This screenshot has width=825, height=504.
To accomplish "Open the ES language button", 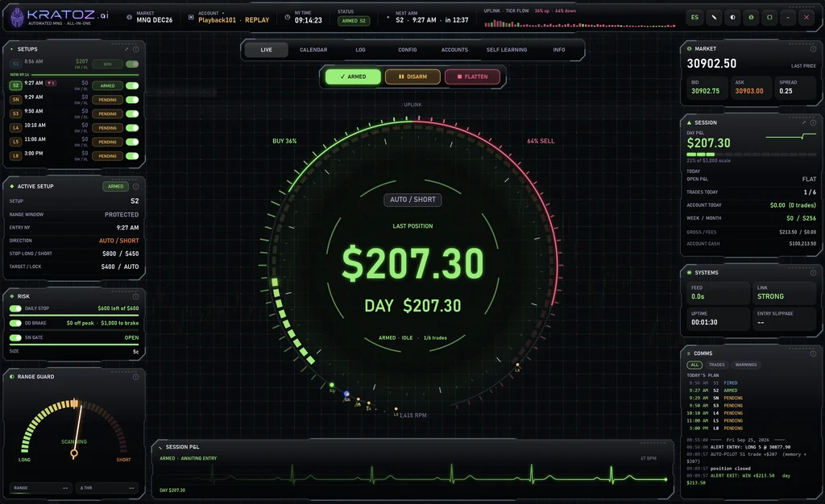I will 694,18.
